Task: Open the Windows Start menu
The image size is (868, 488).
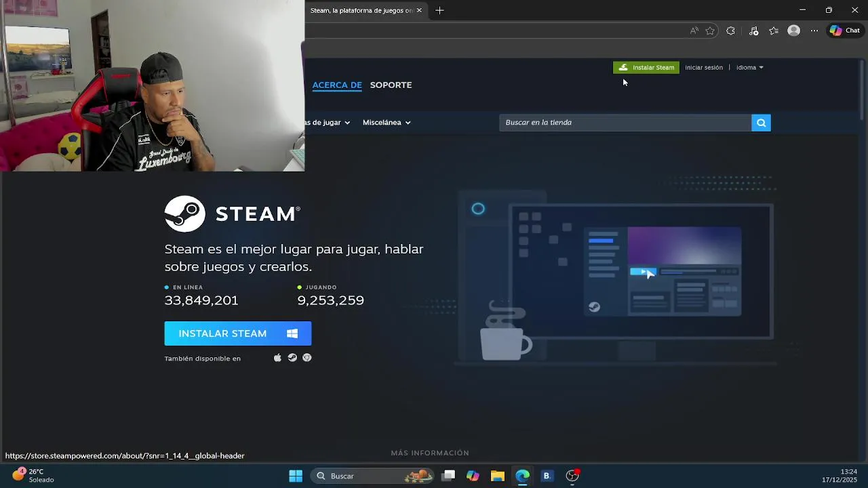Action: point(296,476)
